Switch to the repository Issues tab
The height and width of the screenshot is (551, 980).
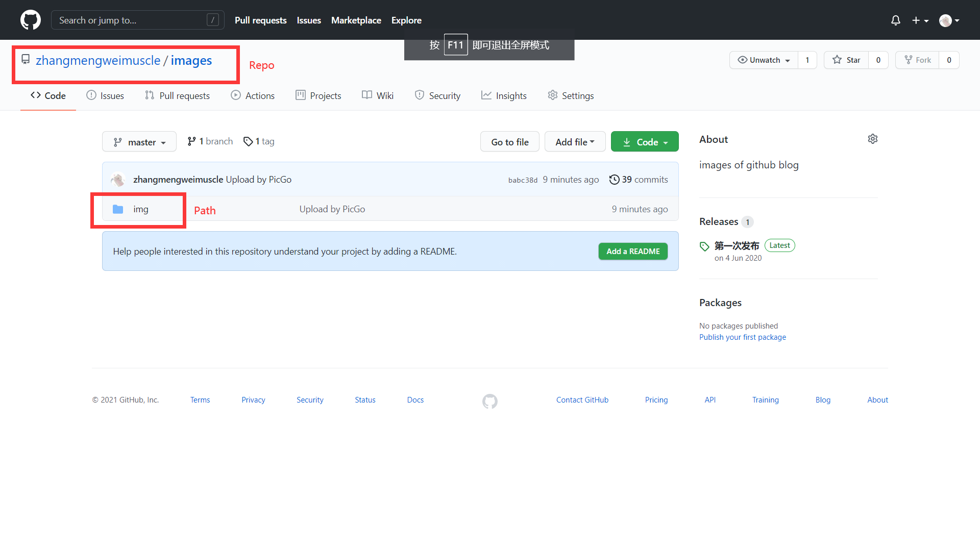click(x=105, y=95)
